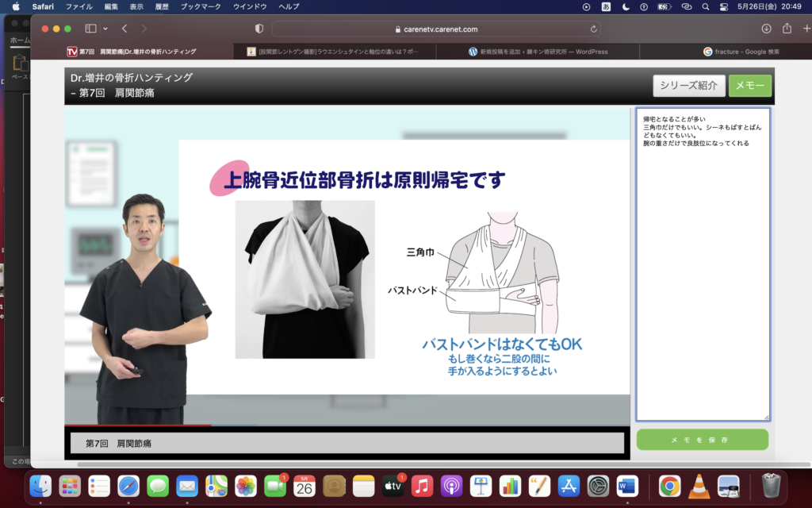Open Control Center from the menu bar

(x=726, y=6)
